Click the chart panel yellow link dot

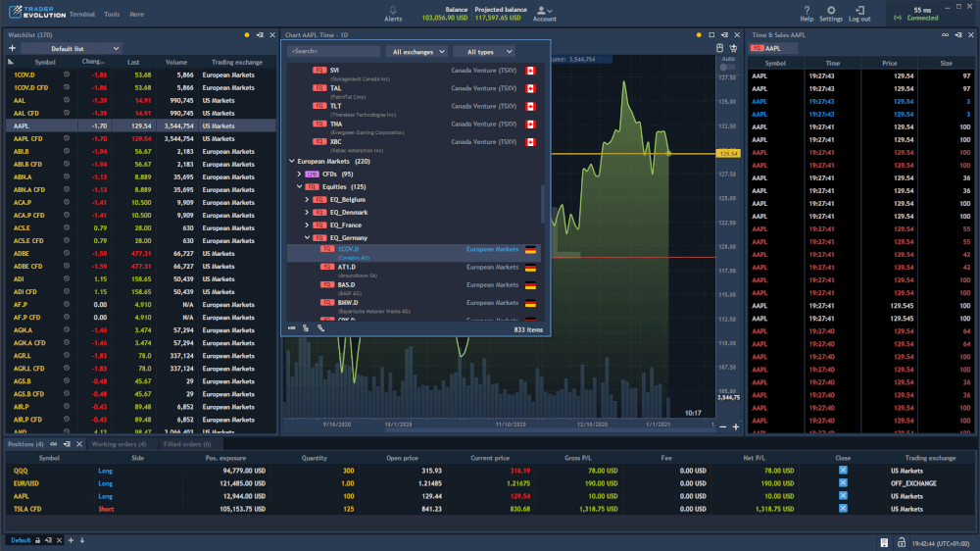(x=699, y=35)
